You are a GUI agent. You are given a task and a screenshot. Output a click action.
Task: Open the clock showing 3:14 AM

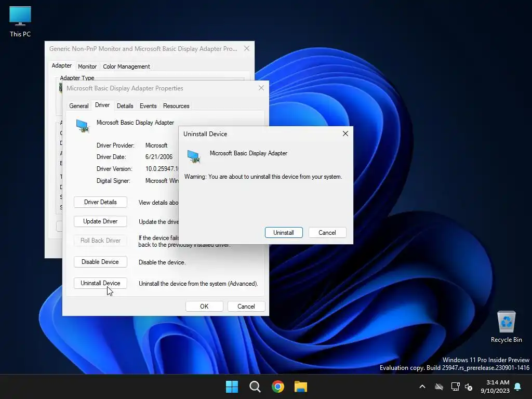click(495, 387)
